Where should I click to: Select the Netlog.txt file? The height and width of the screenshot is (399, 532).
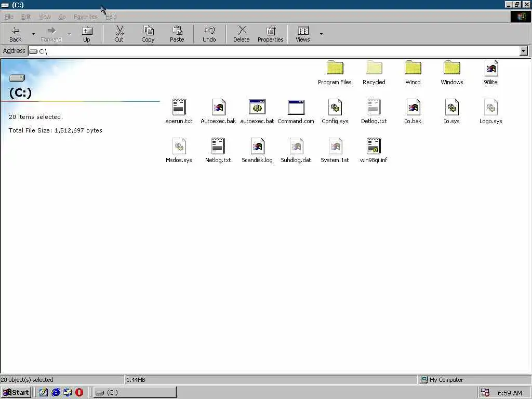218,151
